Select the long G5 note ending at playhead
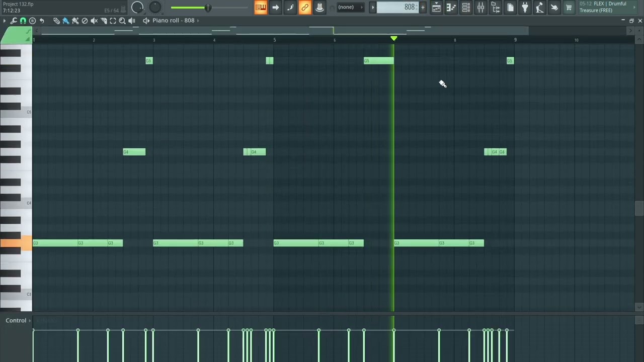The height and width of the screenshot is (362, 644). click(x=379, y=61)
